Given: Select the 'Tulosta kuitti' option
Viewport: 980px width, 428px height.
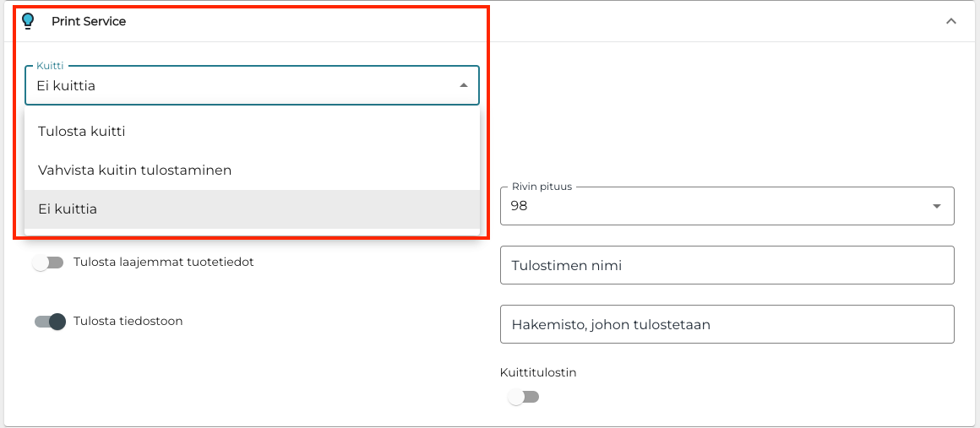Looking at the screenshot, I should tap(82, 132).
